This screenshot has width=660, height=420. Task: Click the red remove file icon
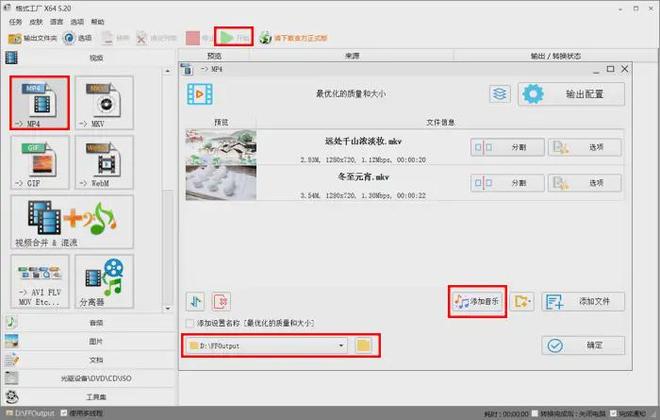pos(221,301)
